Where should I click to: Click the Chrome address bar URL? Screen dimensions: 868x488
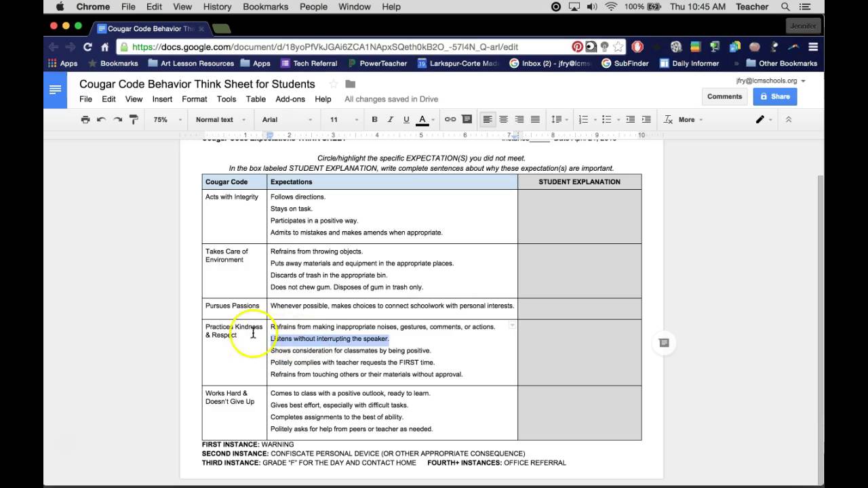(x=325, y=47)
